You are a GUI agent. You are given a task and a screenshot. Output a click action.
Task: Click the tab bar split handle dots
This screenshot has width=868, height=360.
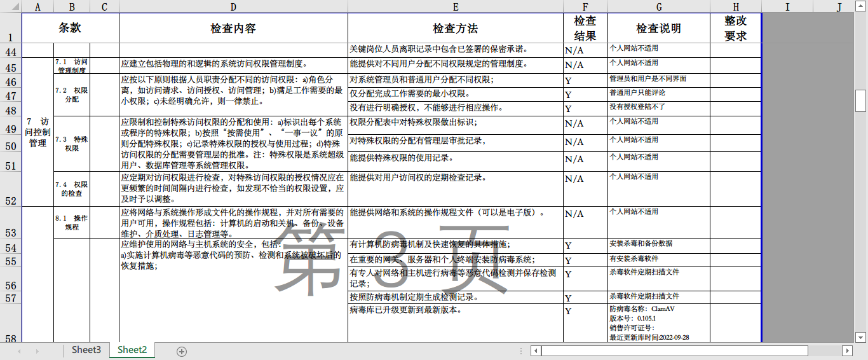tap(520, 351)
